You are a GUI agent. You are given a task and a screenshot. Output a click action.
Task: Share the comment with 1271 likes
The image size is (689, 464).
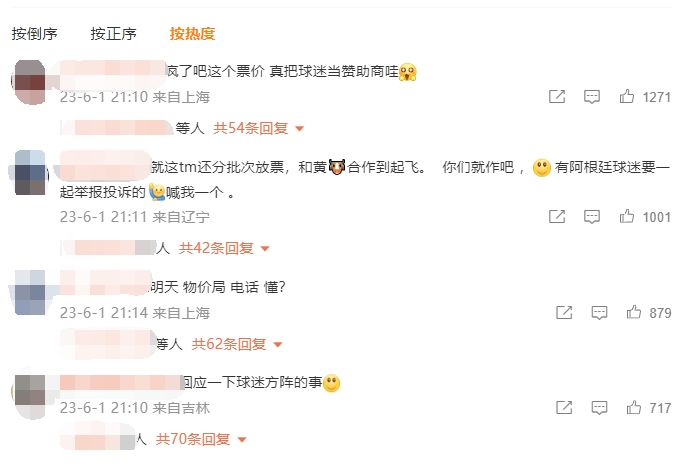click(x=557, y=96)
